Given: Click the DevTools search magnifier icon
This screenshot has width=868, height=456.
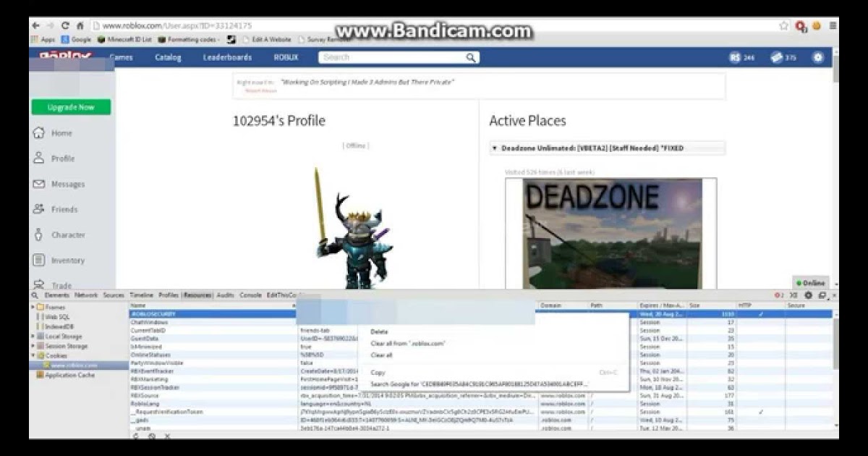Looking at the screenshot, I should point(35,295).
